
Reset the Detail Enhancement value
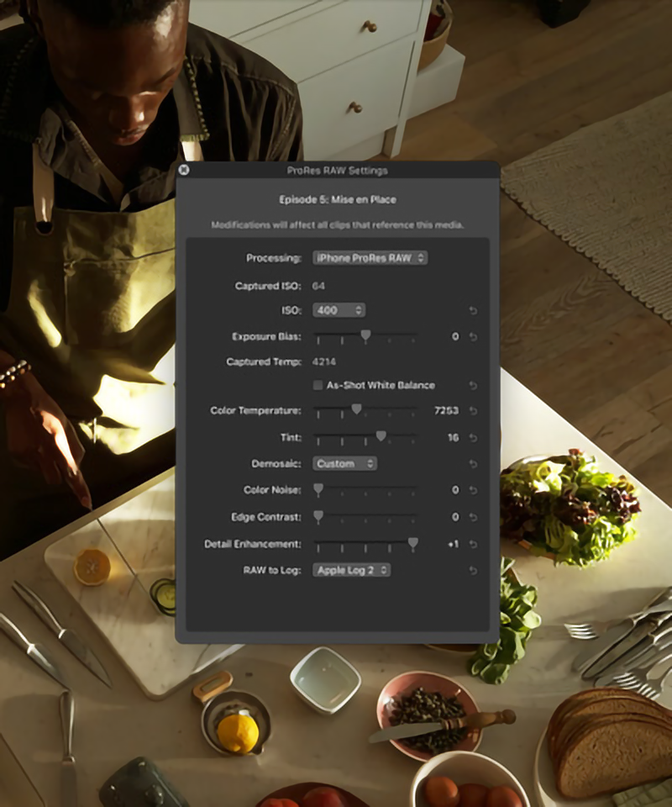point(473,545)
